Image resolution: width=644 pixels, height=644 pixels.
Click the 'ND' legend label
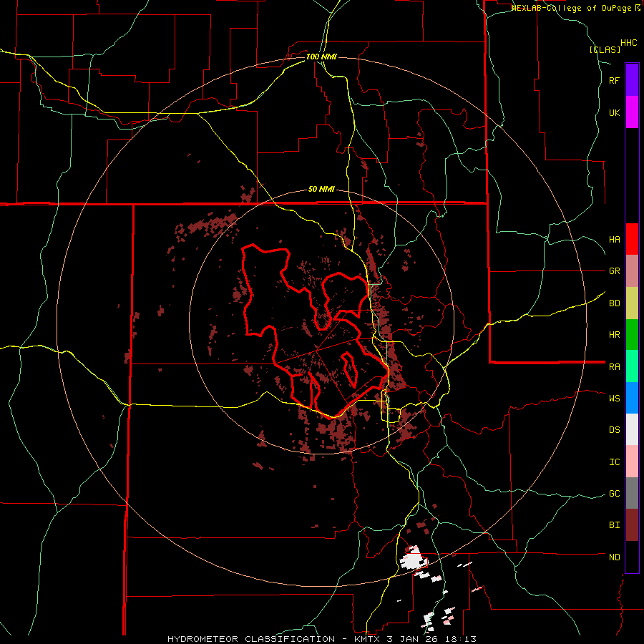[x=614, y=557]
